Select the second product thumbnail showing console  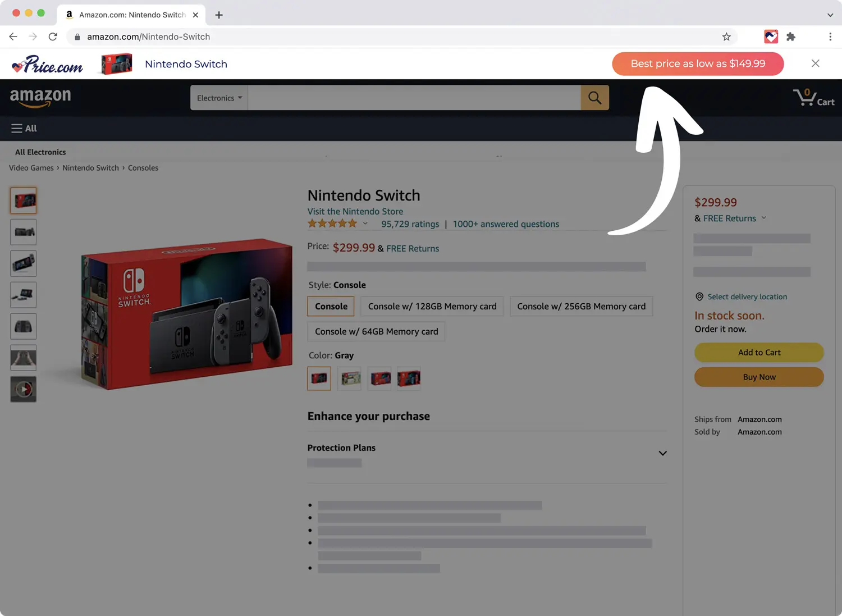(24, 232)
